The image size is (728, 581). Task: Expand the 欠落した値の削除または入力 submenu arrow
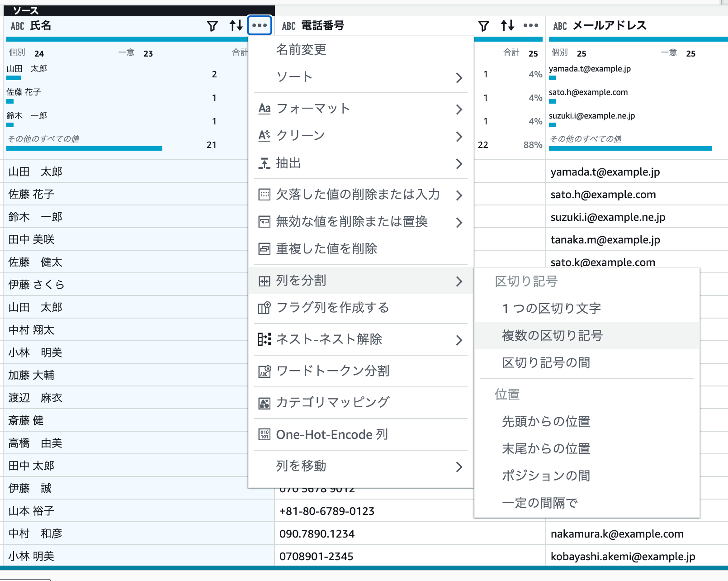[459, 195]
